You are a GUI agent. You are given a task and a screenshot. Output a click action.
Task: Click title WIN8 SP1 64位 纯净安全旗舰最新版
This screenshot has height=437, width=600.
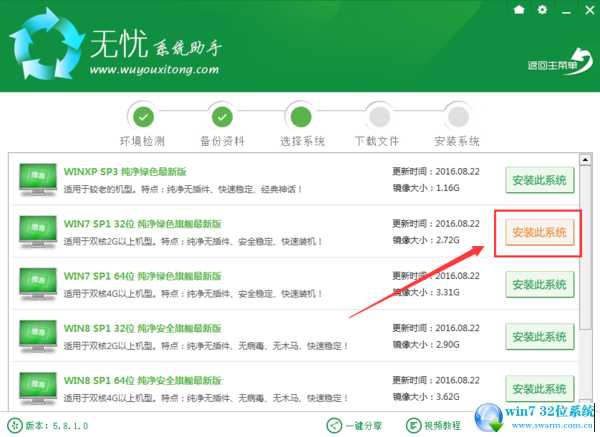point(142,381)
